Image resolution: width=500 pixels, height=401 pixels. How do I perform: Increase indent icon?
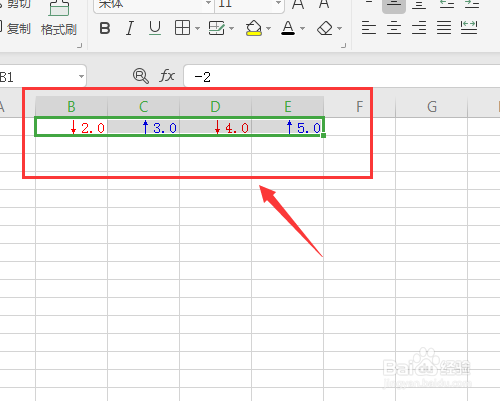point(472,4)
